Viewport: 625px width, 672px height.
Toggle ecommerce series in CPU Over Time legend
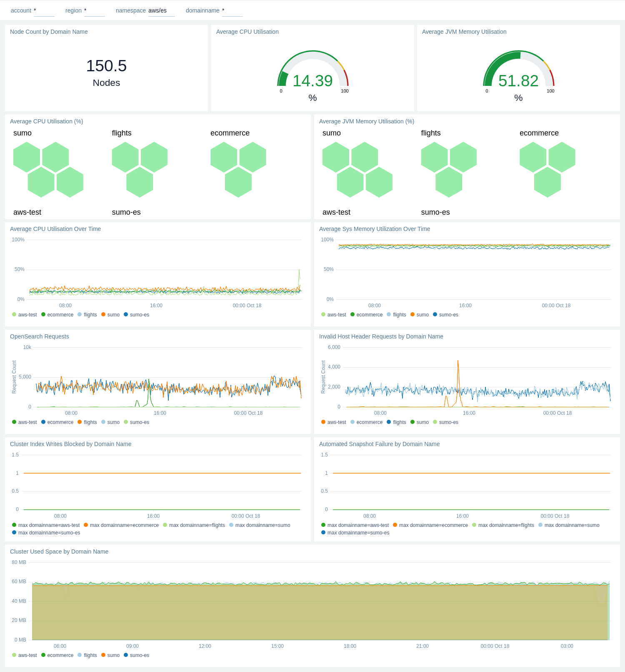[x=57, y=315]
